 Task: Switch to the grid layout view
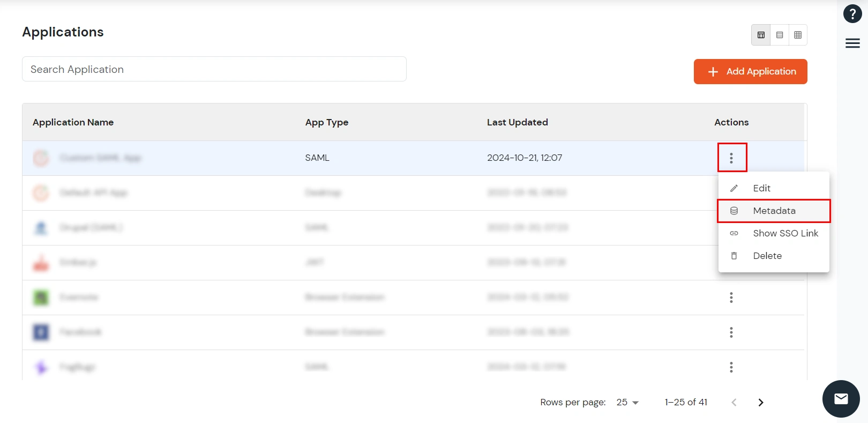[798, 35]
